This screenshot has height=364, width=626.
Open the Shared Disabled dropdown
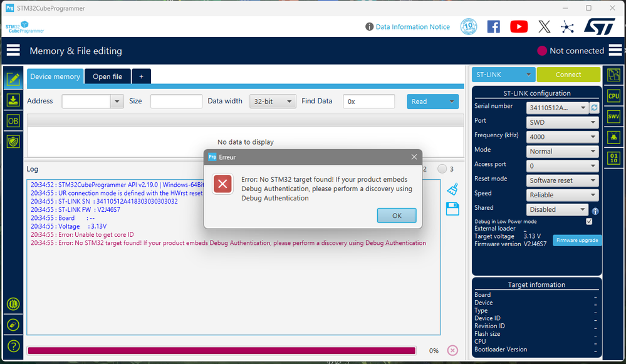point(557,209)
